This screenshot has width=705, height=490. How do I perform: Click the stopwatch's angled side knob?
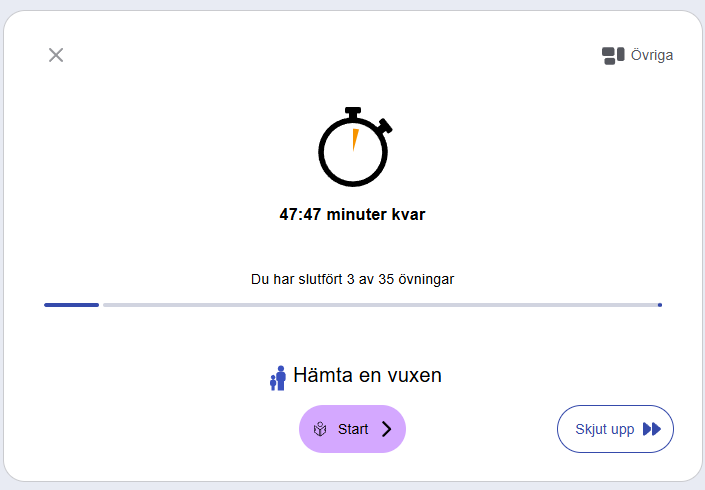tap(385, 125)
